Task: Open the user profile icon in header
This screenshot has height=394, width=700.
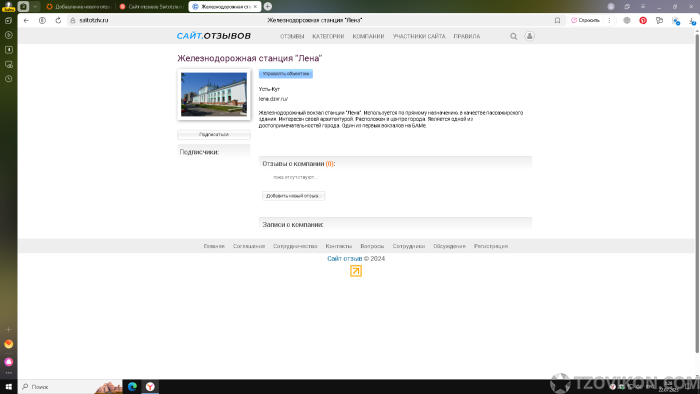Action: [529, 36]
